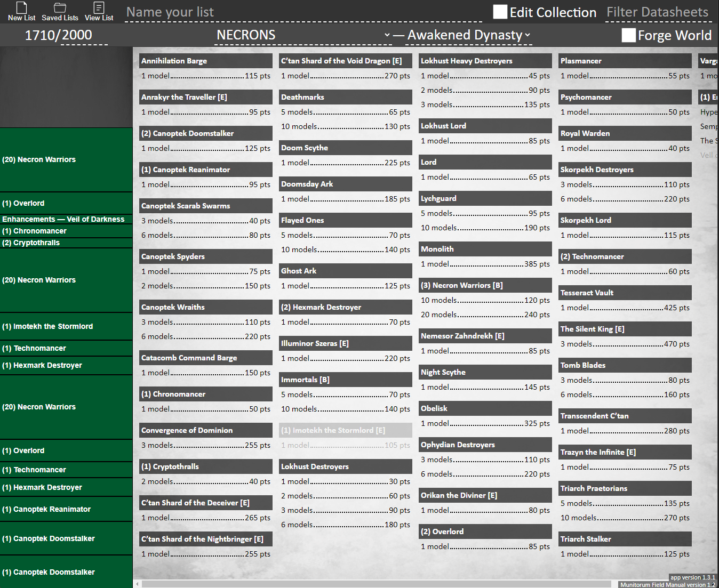
Task: Add Trazyn the Infinite 1 model
Action: (x=625, y=467)
